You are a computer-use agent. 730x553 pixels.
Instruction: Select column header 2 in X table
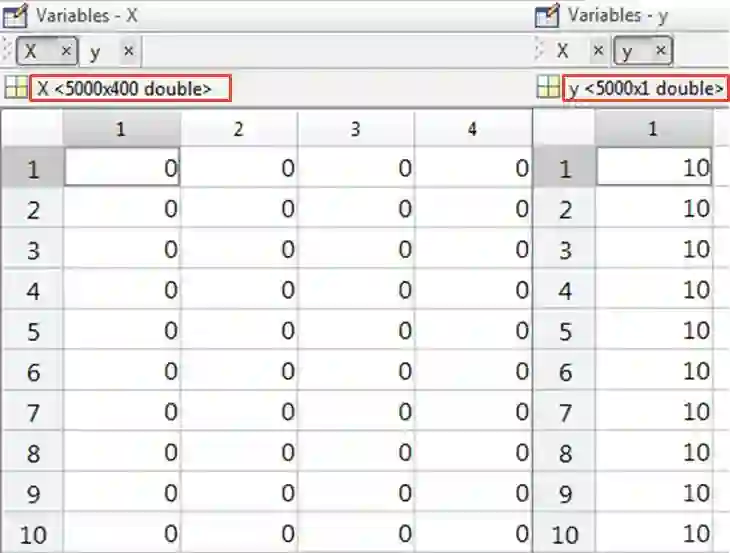tap(239, 128)
